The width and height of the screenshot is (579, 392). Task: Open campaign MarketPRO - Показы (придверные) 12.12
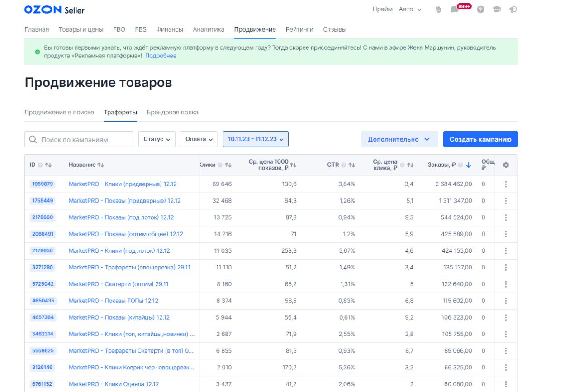pyautogui.click(x=124, y=201)
